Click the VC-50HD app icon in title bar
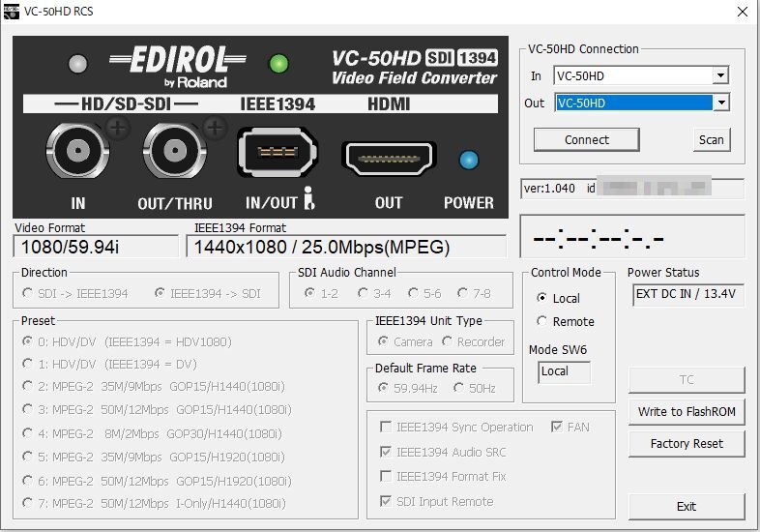 [11, 12]
